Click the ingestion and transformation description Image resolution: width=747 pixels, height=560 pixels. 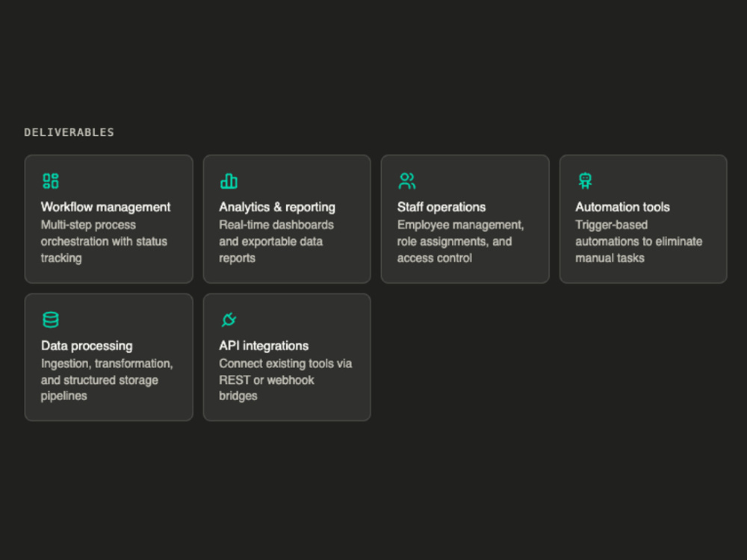coord(107,379)
